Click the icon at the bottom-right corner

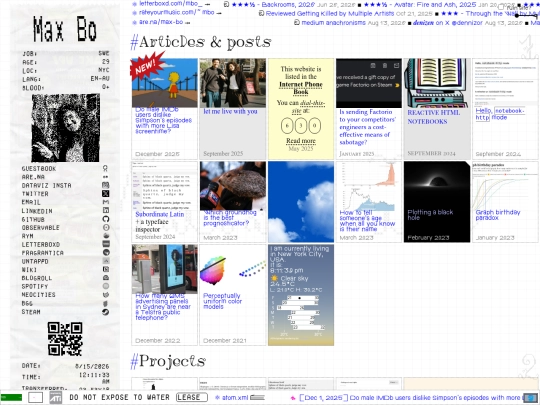point(530,398)
